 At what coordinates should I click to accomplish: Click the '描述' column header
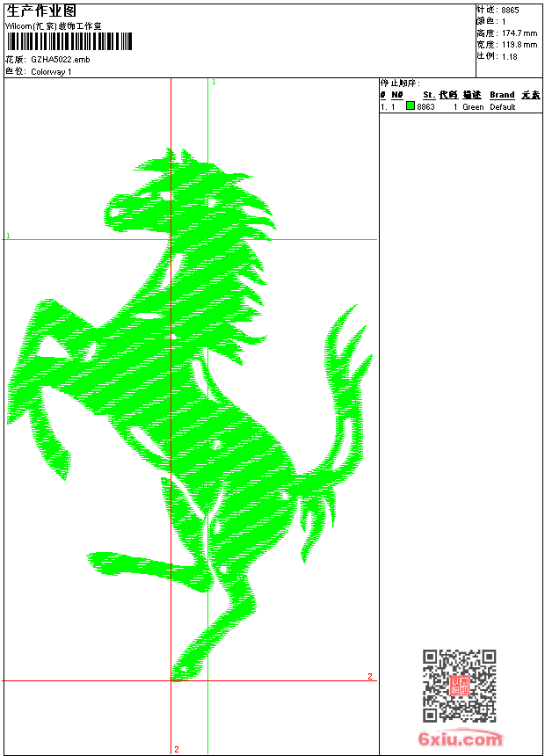coord(472,95)
